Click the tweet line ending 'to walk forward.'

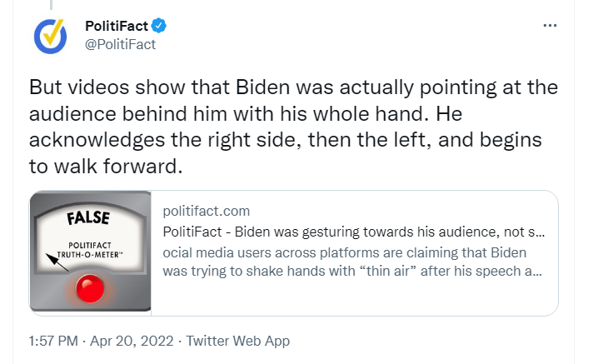106,167
